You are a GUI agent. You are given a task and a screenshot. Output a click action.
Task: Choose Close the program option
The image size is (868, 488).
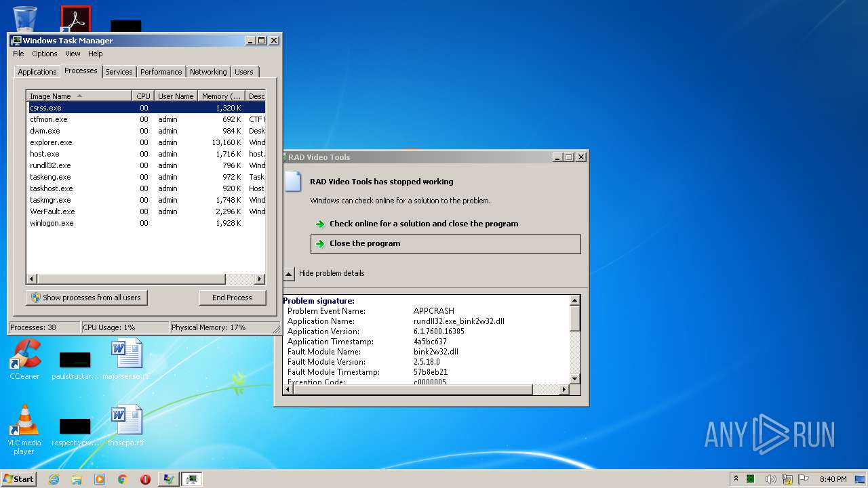(x=446, y=244)
